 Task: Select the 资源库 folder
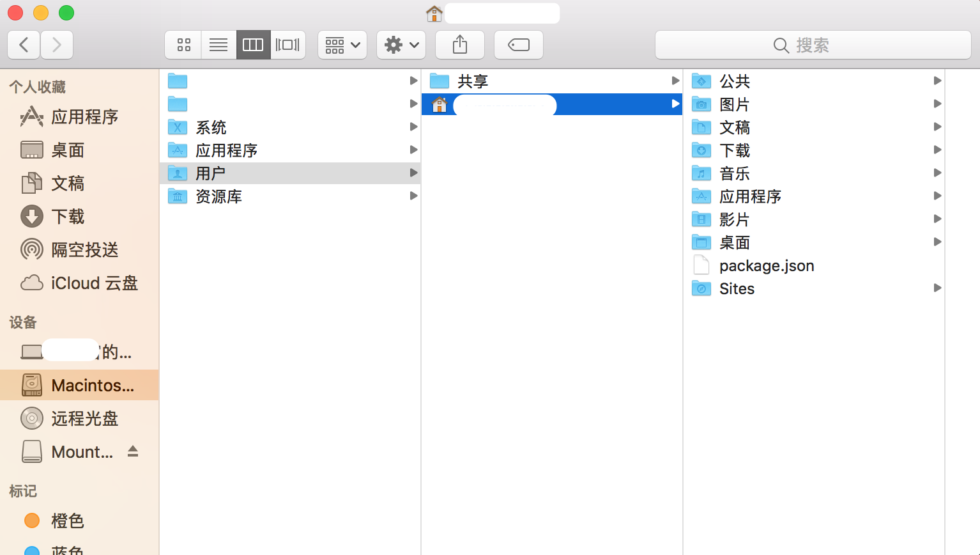coord(290,196)
